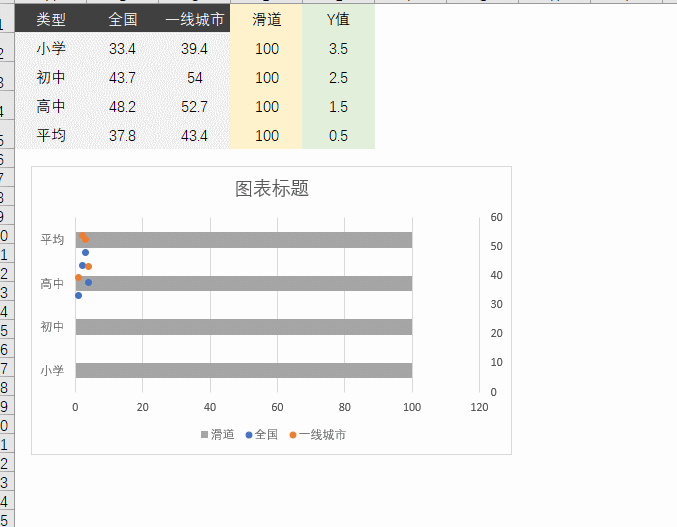
Task: Select chart category axis label 平均
Action: (52, 239)
